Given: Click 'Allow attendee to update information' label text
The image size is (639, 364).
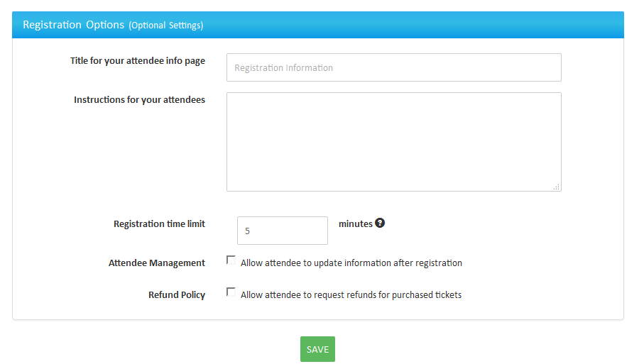Looking at the screenshot, I should (x=351, y=263).
